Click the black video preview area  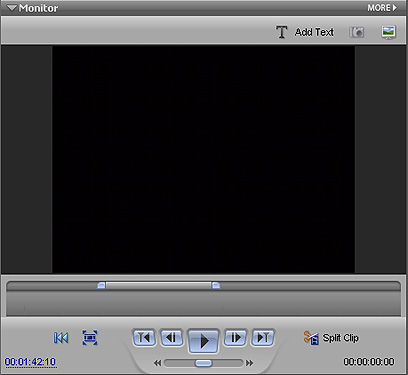click(x=203, y=159)
